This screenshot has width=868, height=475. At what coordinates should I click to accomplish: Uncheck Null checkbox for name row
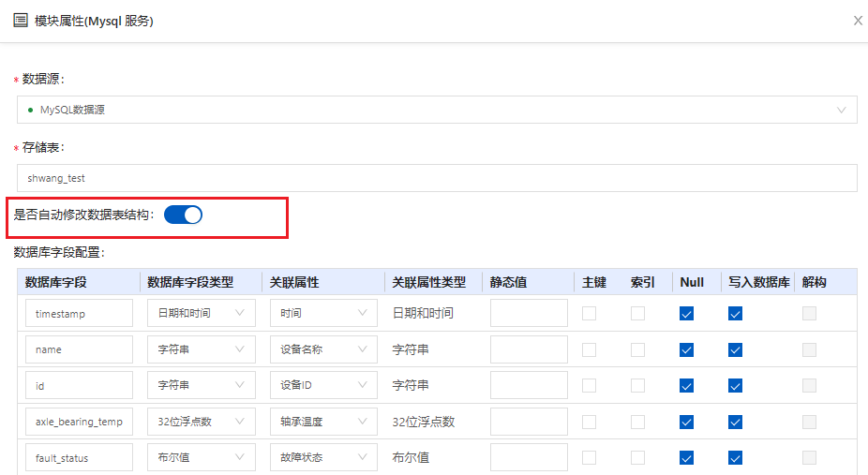(x=686, y=350)
